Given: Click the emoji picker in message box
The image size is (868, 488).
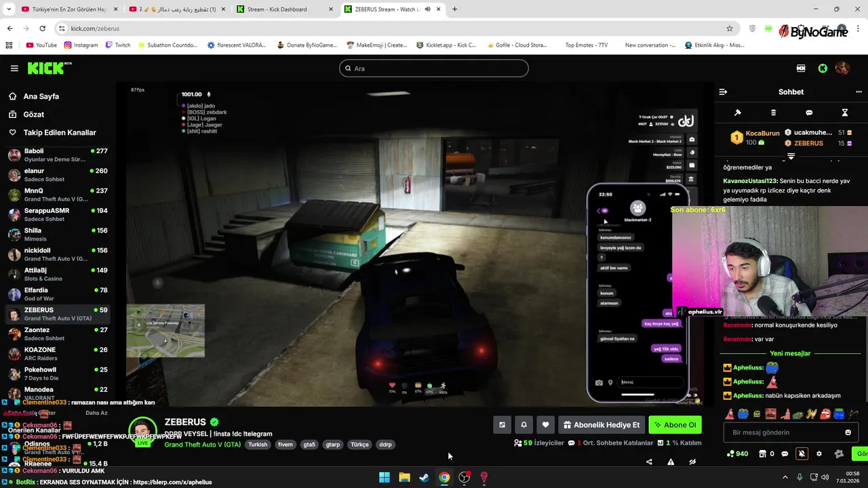Looking at the screenshot, I should 848,432.
